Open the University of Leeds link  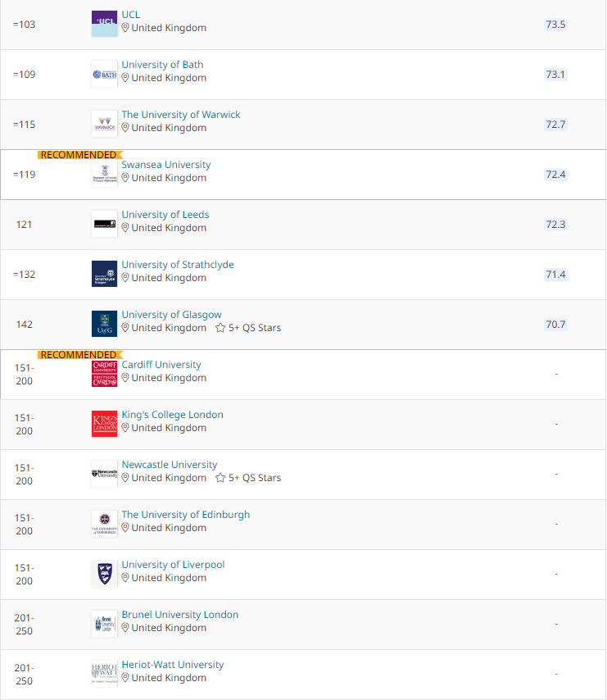pyautogui.click(x=165, y=215)
